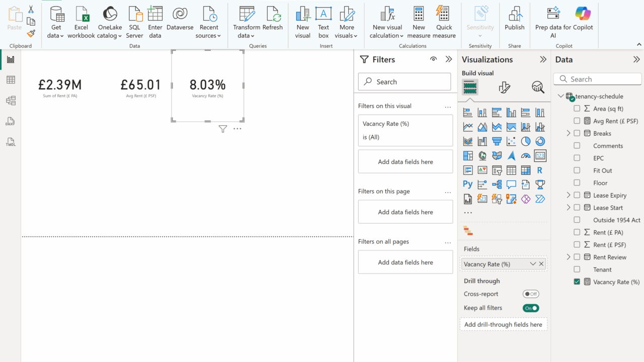Choose the Slicer visualization

pyautogui.click(x=497, y=170)
